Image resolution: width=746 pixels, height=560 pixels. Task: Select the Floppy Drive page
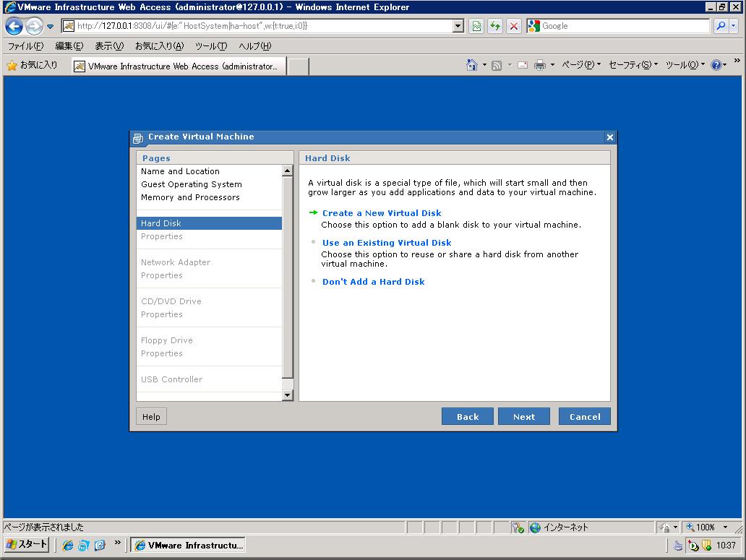pyautogui.click(x=166, y=340)
